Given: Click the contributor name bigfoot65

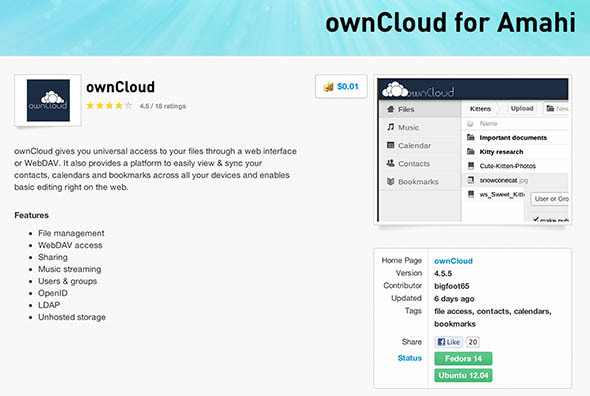Looking at the screenshot, I should [x=452, y=286].
